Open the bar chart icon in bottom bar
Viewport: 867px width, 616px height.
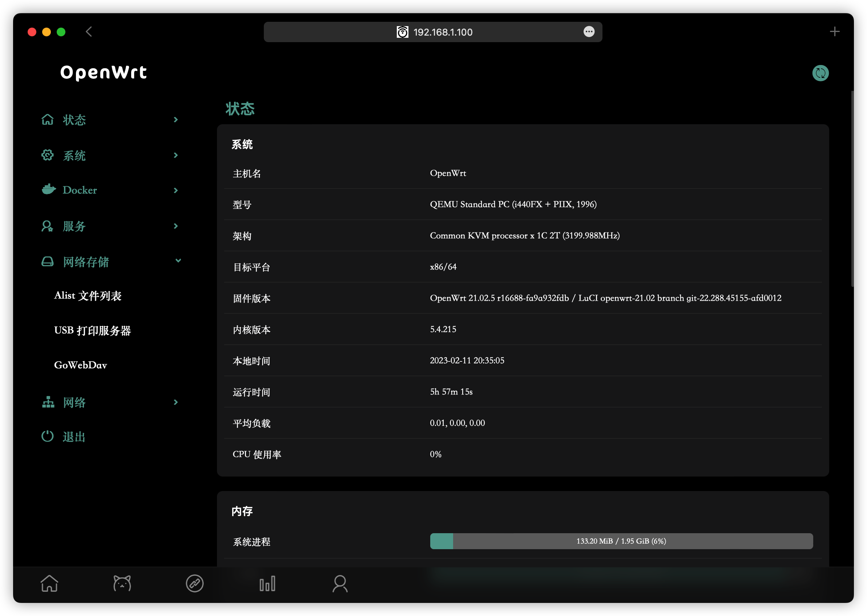[267, 583]
